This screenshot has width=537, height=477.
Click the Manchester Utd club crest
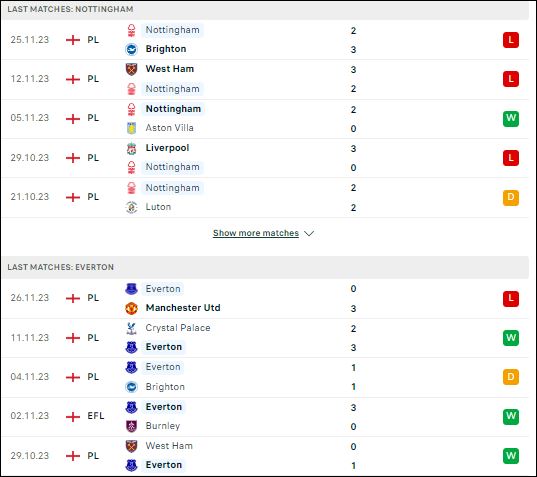point(132,308)
